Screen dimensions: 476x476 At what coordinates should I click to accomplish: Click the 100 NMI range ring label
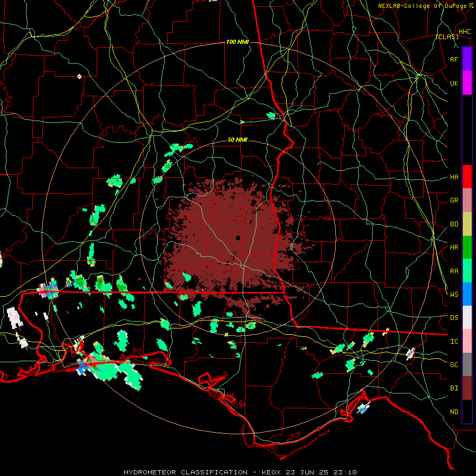coord(237,42)
